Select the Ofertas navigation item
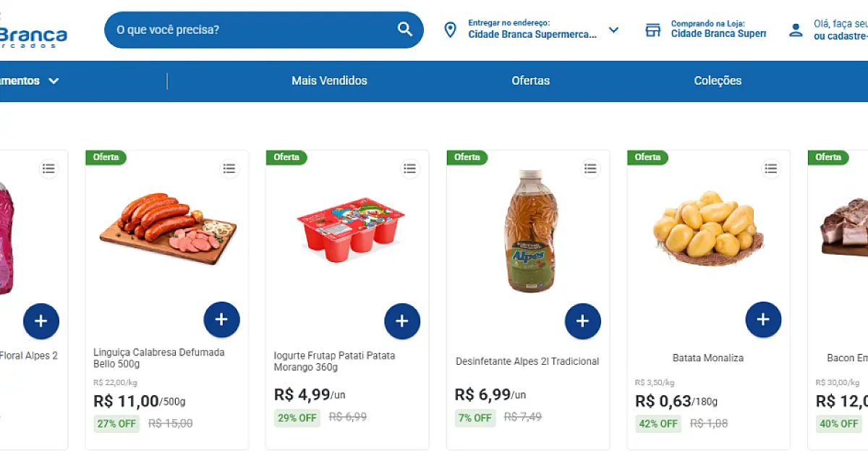 [530, 81]
